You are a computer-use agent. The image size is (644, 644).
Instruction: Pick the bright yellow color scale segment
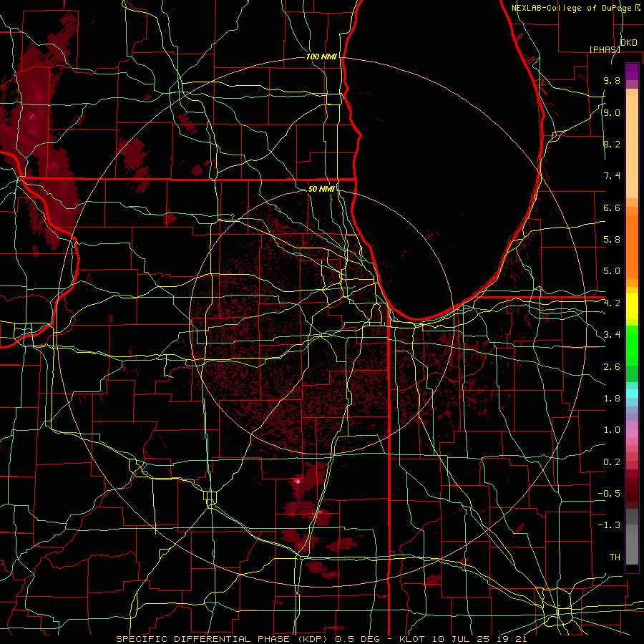coord(632,306)
